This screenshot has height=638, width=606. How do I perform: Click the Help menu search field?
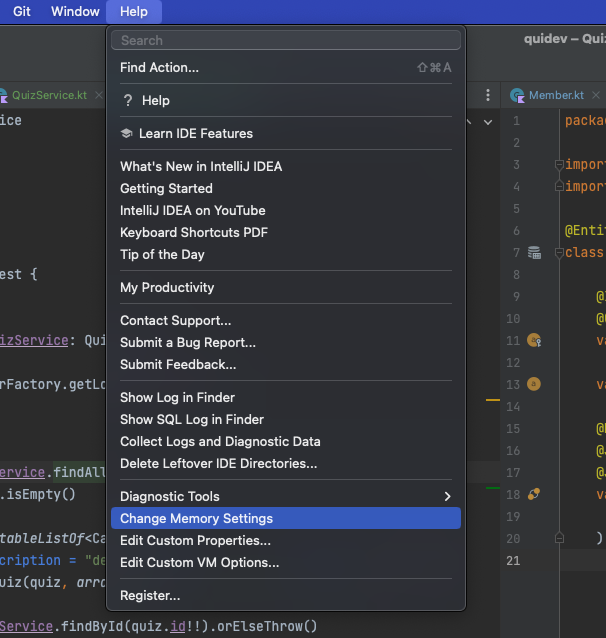[x=286, y=40]
